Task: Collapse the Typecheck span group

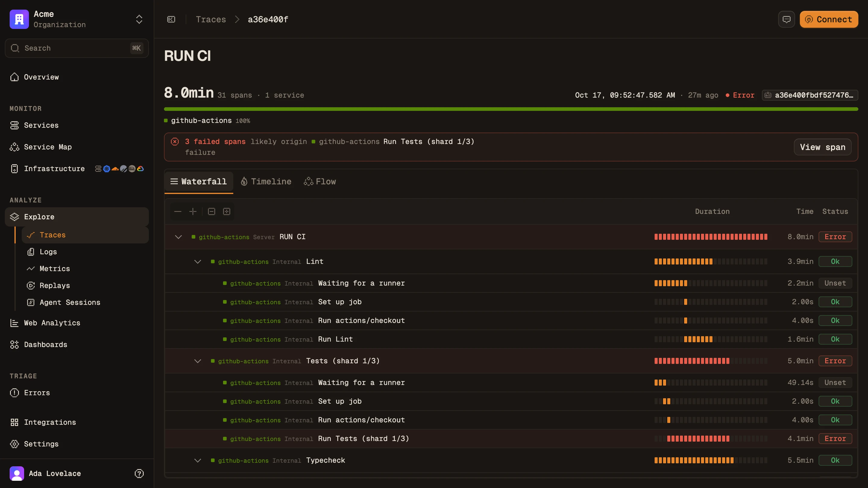Action: tap(198, 460)
